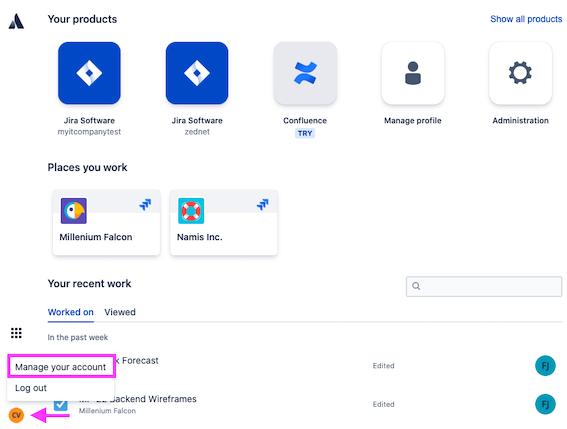Image resolution: width=567 pixels, height=429 pixels.
Task: Click task checkbox icon beside Backend Wireframes
Action: click(x=61, y=405)
